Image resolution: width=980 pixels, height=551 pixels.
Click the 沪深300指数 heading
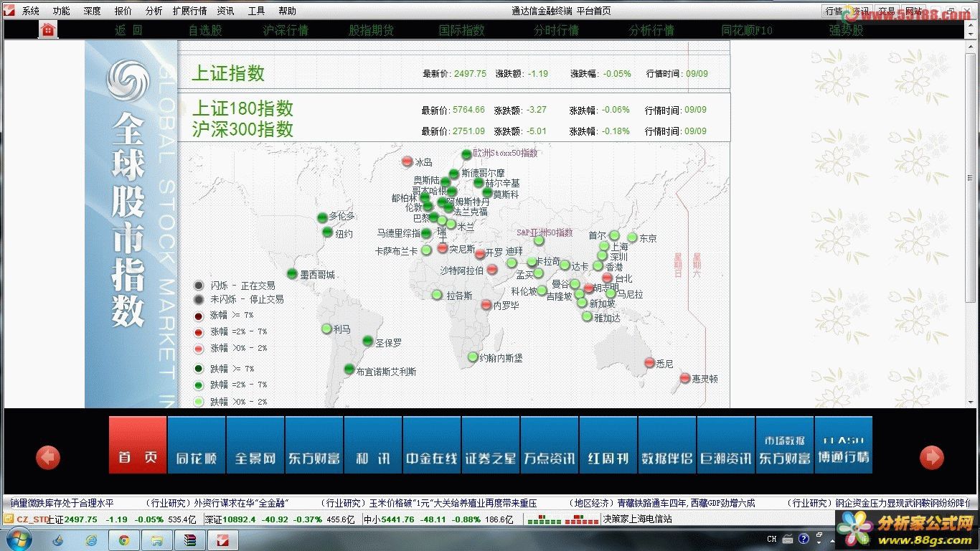242,129
